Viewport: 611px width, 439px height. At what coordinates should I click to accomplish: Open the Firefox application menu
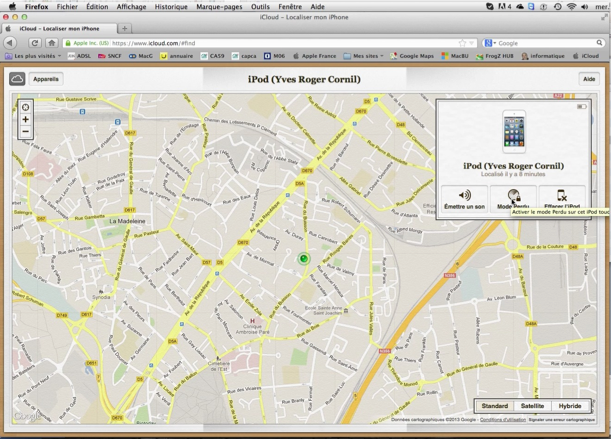pyautogui.click(x=36, y=7)
